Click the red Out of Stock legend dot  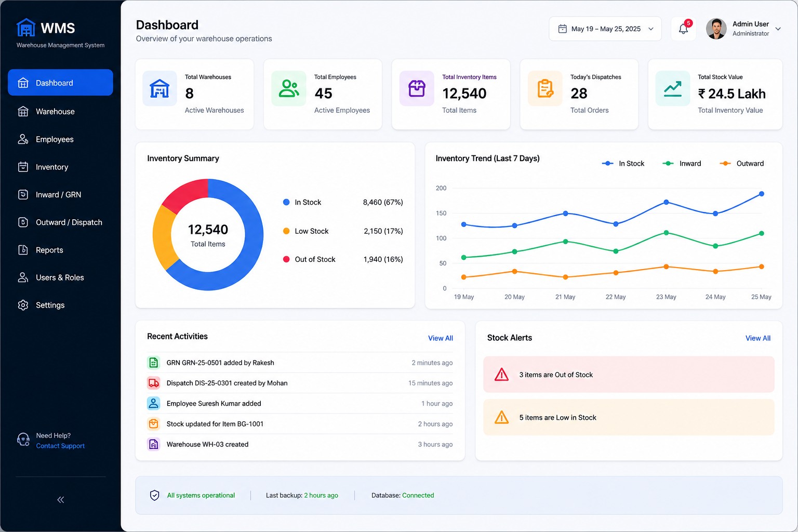[286, 259]
